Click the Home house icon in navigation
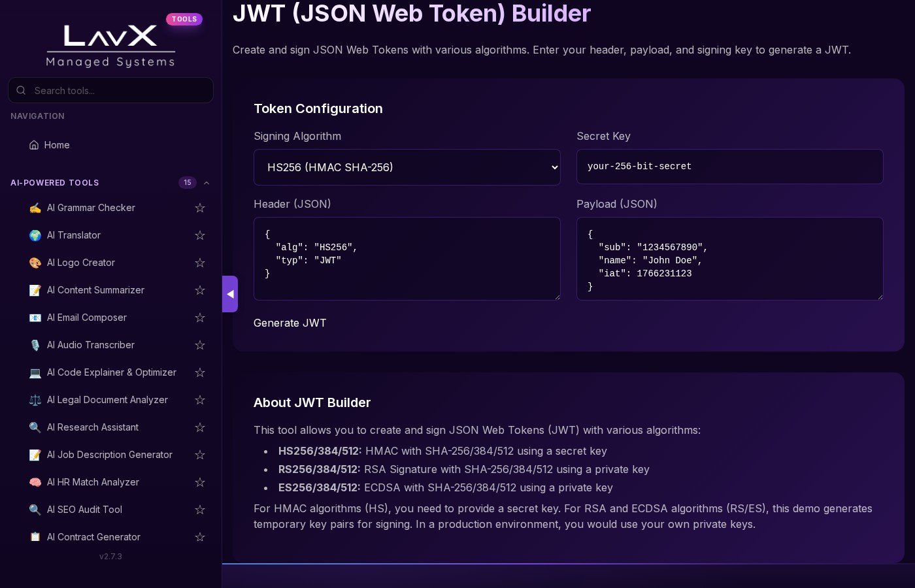The width and height of the screenshot is (915, 588). tap(34, 145)
